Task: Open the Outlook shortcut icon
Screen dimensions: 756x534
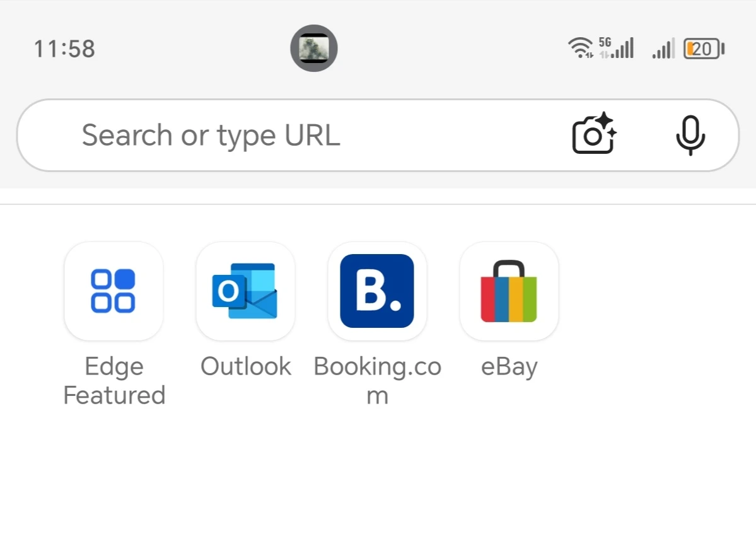Action: click(245, 291)
